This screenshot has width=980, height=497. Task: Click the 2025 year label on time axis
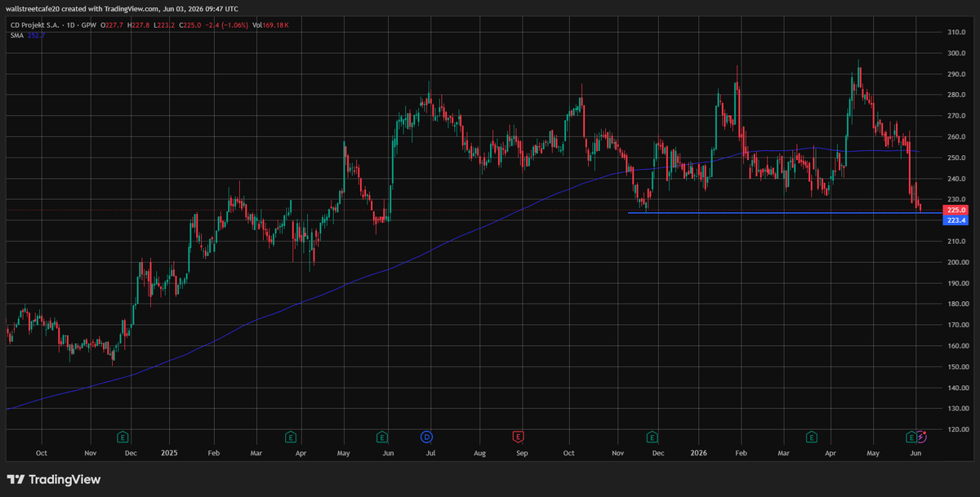click(169, 451)
